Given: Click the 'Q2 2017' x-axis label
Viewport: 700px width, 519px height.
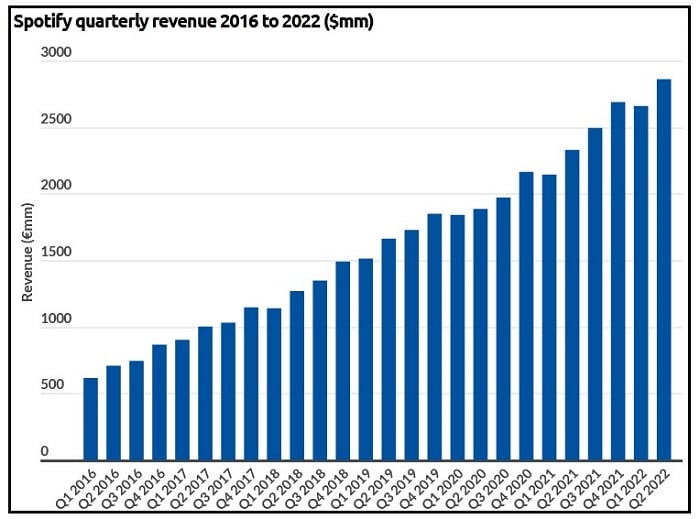Looking at the screenshot, I should 192,489.
